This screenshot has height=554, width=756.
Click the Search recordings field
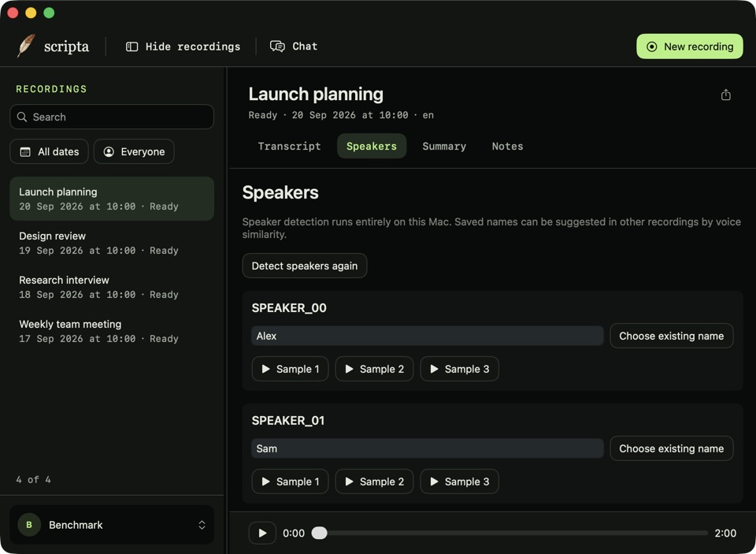[112, 117]
